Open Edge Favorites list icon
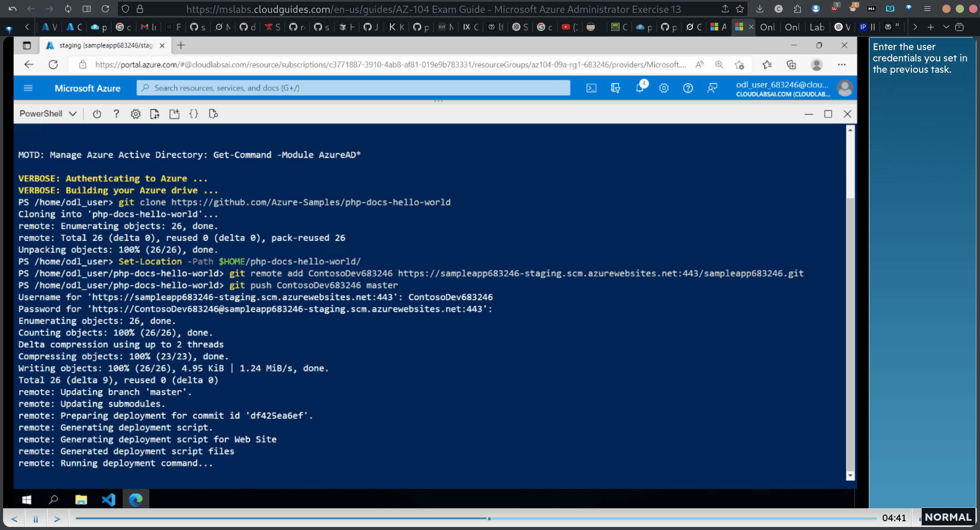 coord(767,65)
